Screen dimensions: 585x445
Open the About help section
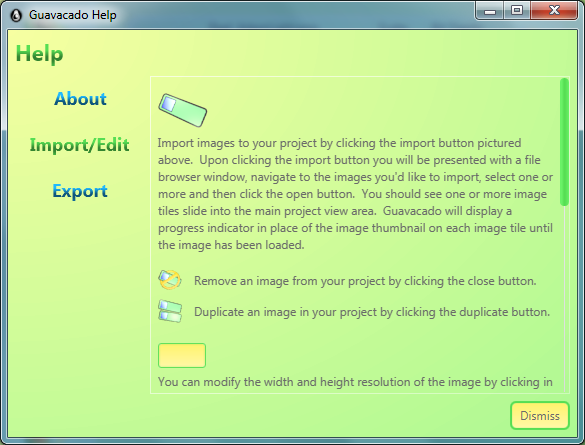coord(80,99)
